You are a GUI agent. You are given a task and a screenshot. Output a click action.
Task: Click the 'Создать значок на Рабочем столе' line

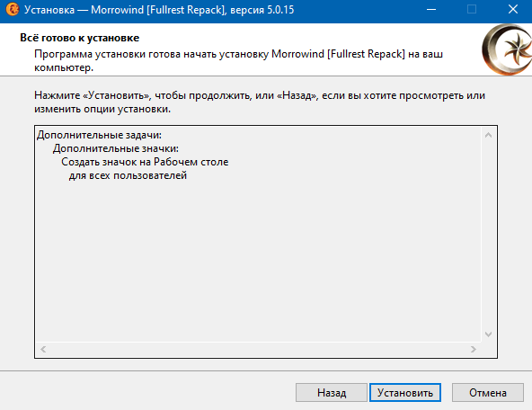(x=145, y=162)
